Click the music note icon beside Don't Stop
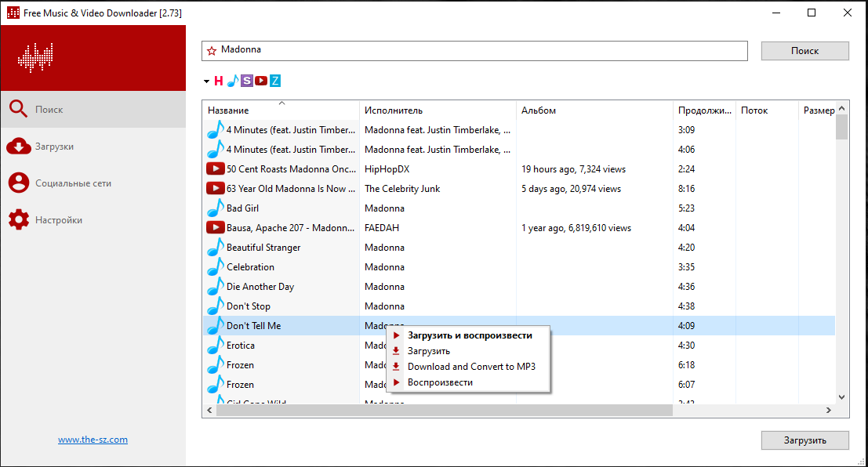The height and width of the screenshot is (467, 868). pyautogui.click(x=216, y=306)
